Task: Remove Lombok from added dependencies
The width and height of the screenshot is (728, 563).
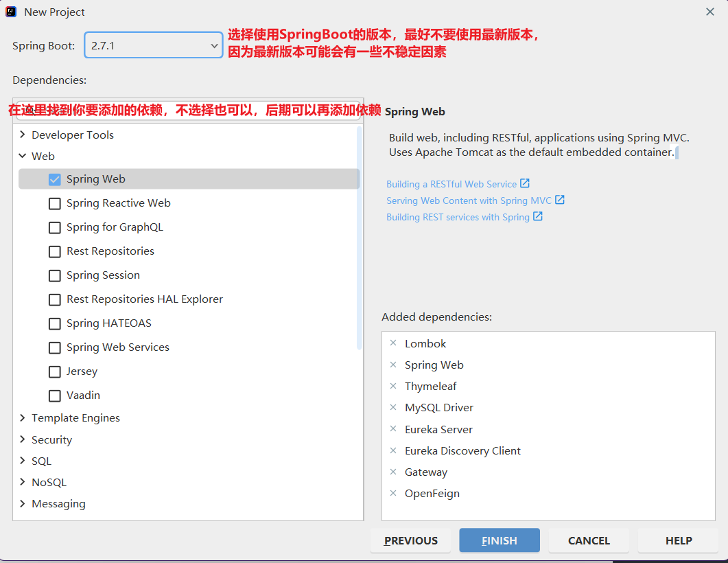Action: (x=393, y=343)
